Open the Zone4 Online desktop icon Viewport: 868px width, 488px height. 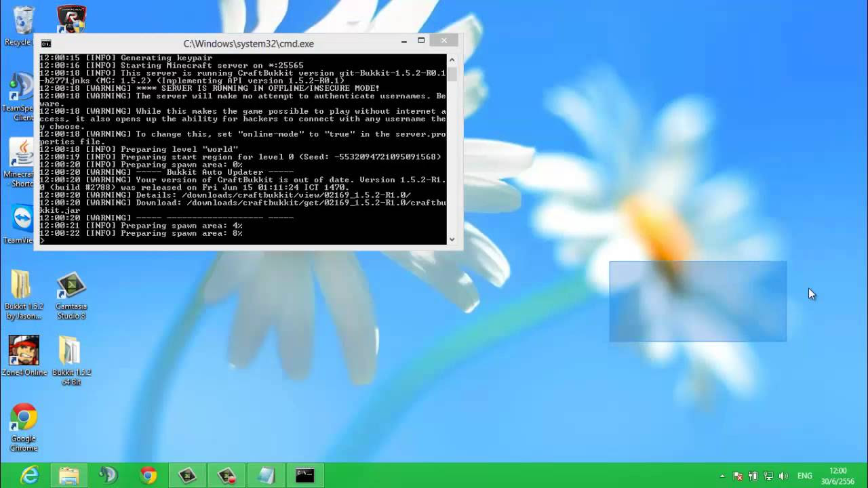coord(24,356)
